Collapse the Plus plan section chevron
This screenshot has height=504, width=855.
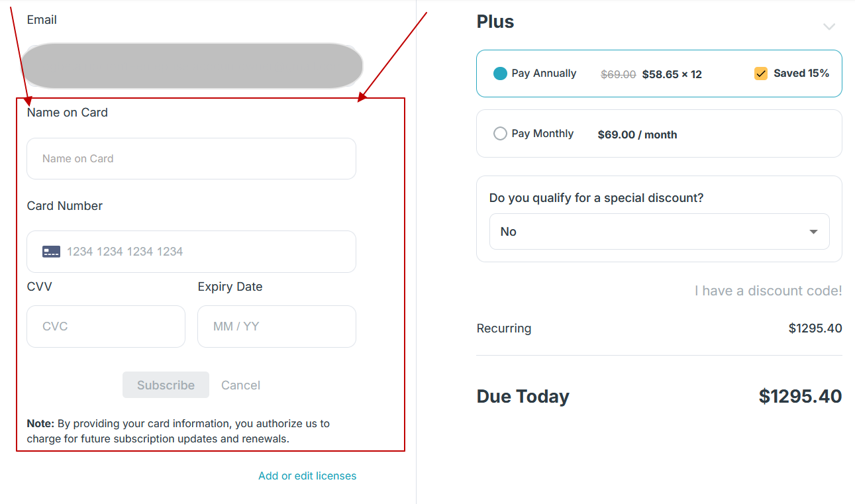(x=829, y=26)
